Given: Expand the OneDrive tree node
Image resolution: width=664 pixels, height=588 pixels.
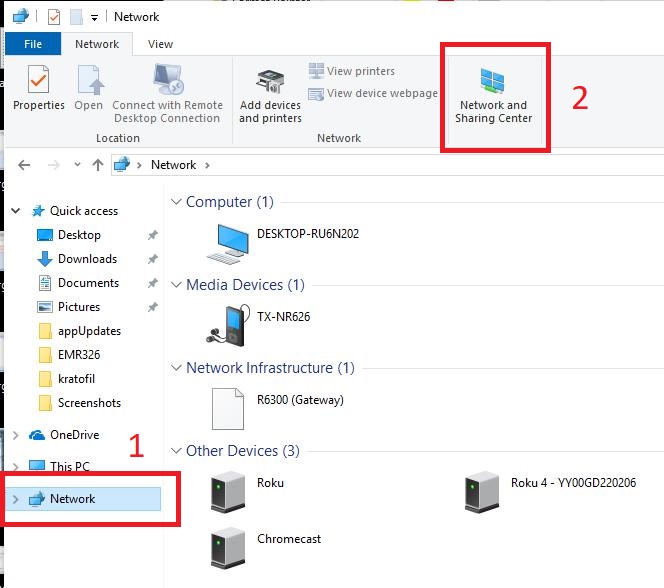Looking at the screenshot, I should click(16, 435).
